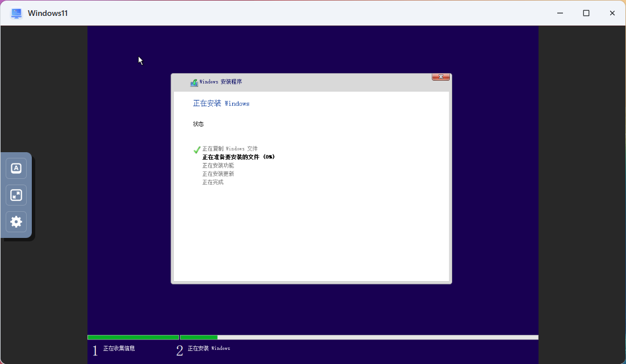This screenshot has height=364, width=626.
Task: Click the keyboard input icon in the side panel
Action: pyautogui.click(x=16, y=168)
